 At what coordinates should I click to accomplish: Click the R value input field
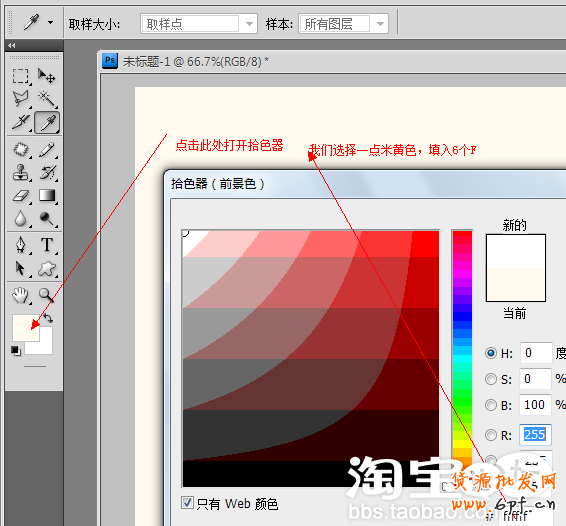[x=535, y=435]
